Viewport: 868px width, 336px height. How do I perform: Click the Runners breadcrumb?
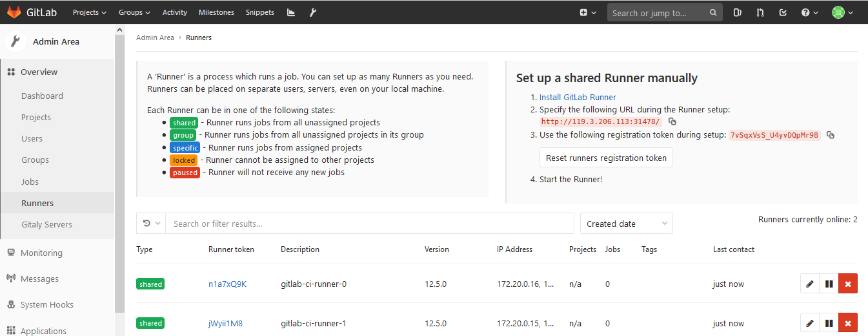[x=199, y=37]
